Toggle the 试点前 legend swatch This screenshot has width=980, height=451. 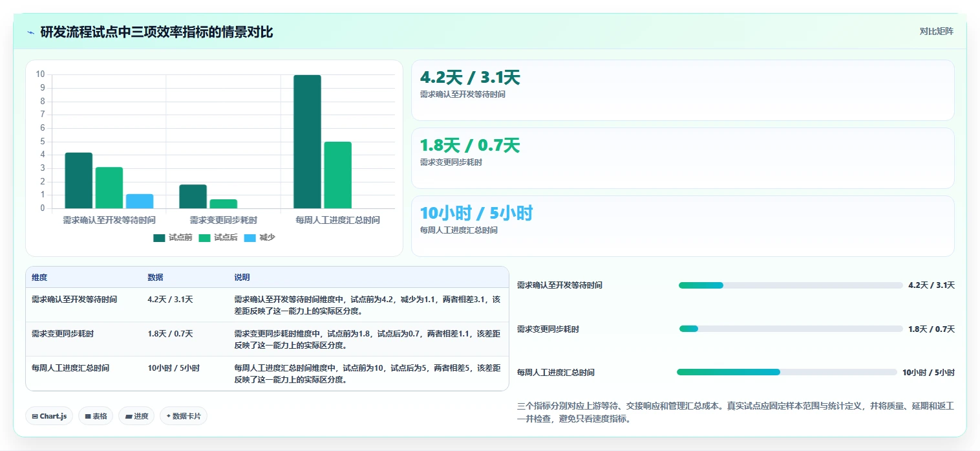pyautogui.click(x=159, y=237)
